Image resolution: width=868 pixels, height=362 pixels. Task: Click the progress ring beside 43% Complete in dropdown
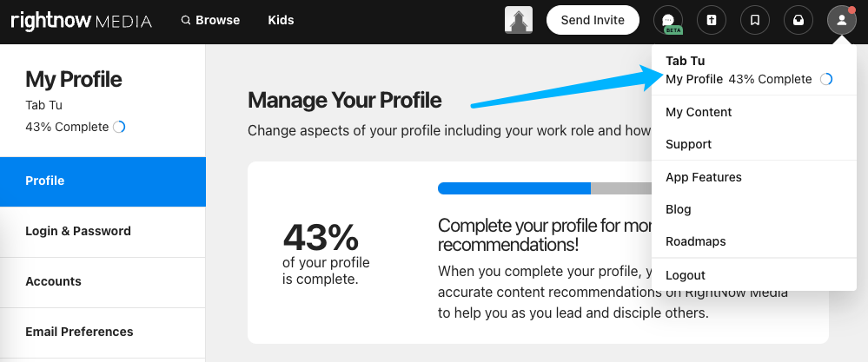[826, 79]
